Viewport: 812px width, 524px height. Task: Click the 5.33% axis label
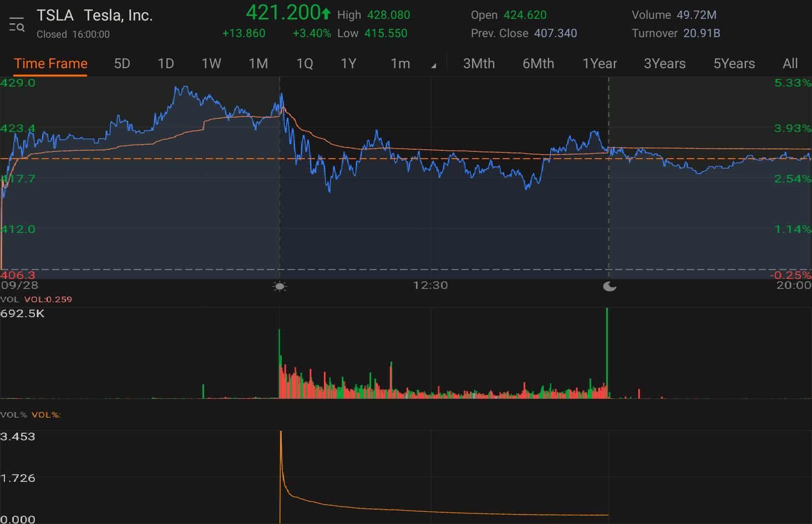pos(793,83)
